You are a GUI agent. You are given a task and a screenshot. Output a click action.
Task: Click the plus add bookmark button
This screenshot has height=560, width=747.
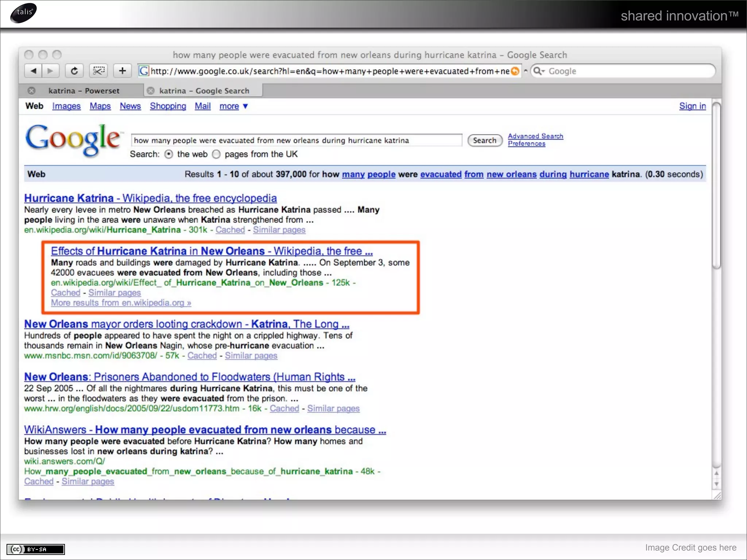pos(123,71)
